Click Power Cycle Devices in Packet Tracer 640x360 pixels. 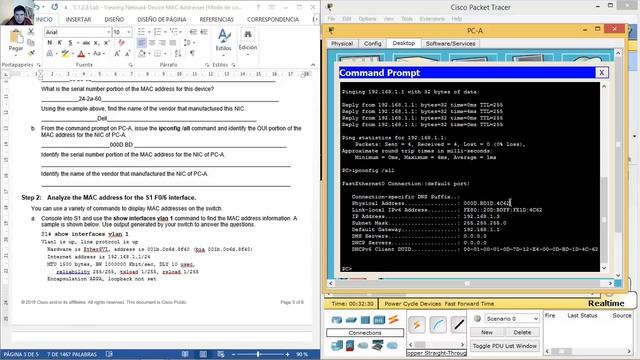413,304
